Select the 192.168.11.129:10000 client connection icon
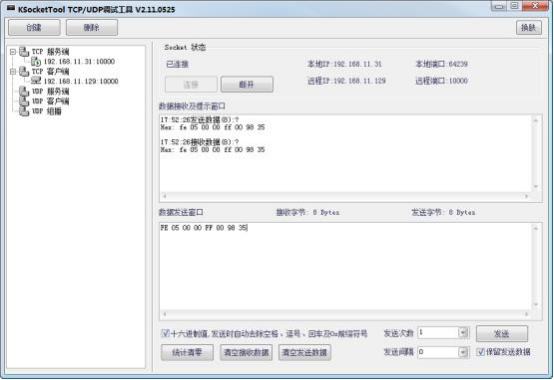 (x=36, y=81)
